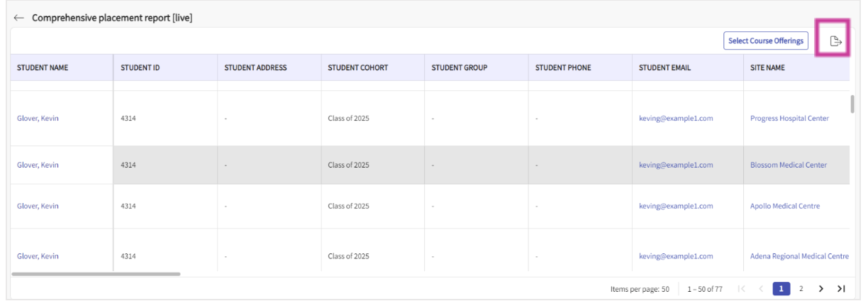This screenshot has width=868, height=301.
Task: Jump to the last page arrow
Action: point(841,289)
